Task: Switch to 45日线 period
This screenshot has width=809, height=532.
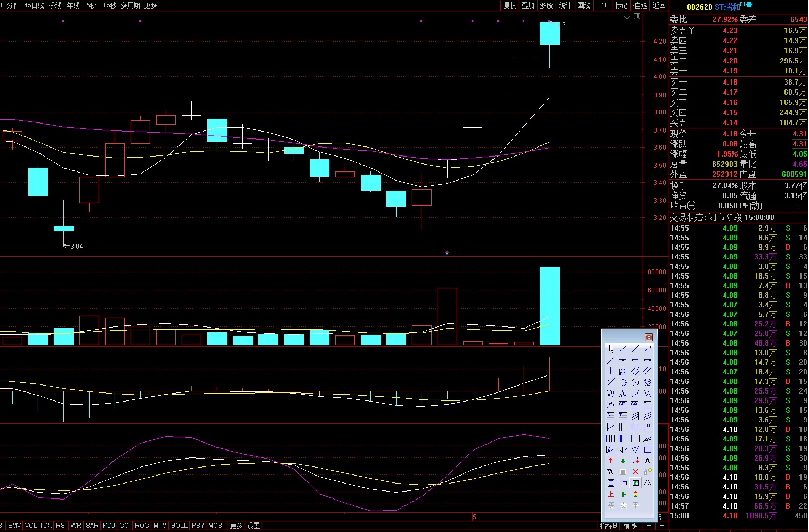Action: pos(34,5)
